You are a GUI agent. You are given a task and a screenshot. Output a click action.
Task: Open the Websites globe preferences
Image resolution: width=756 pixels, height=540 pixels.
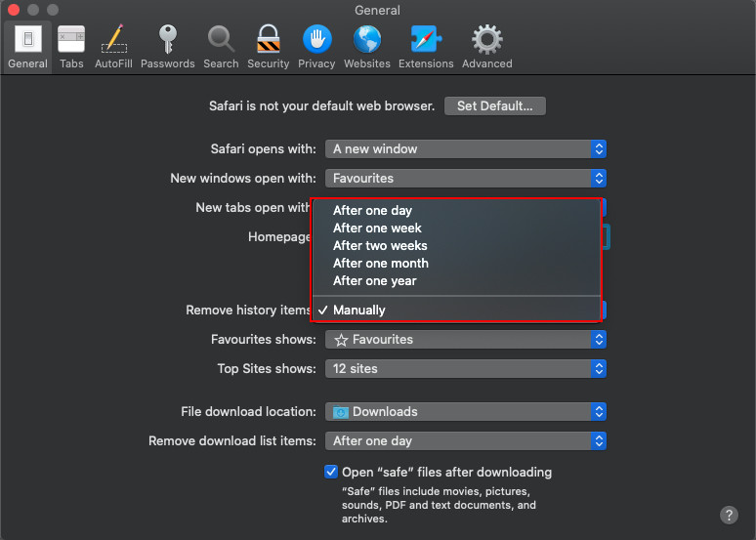coord(367,47)
